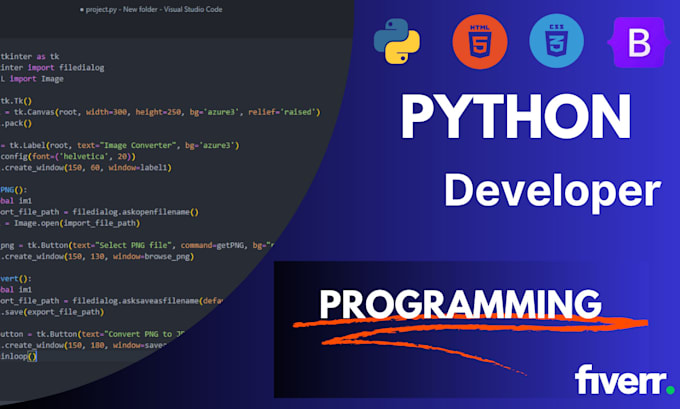Click the 'vert():' function definition line

[x=16, y=279]
